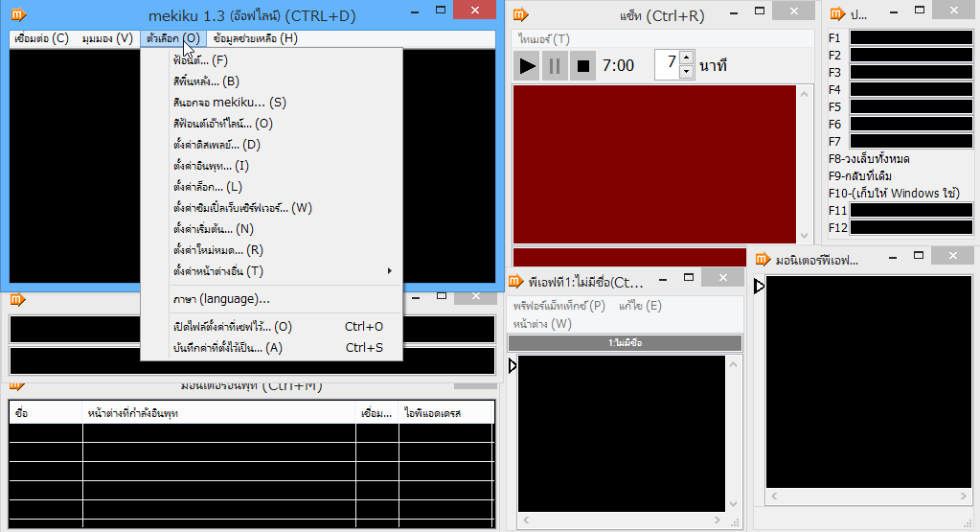Open the ไทม์เมอร์ (T) menu
This screenshot has width=980, height=532.
click(543, 39)
